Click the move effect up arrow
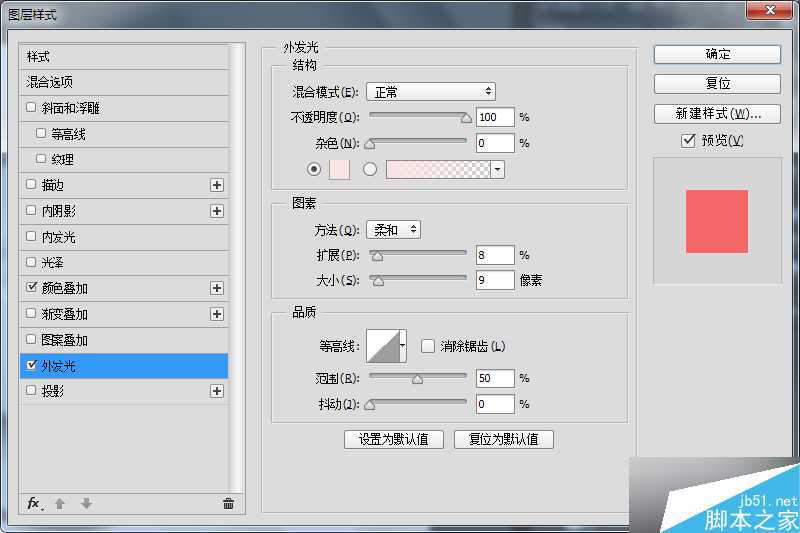This screenshot has height=533, width=800. pyautogui.click(x=60, y=503)
